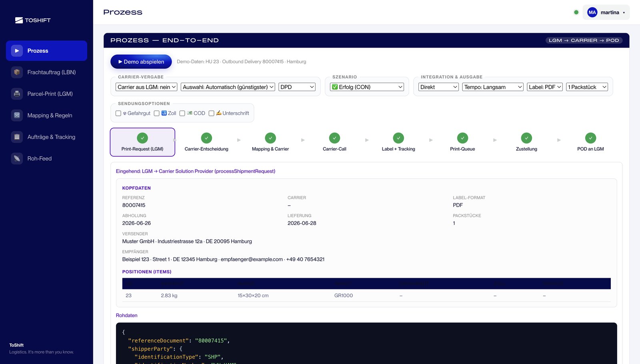Click Empfänger line Beispiel 123
The height and width of the screenshot is (364, 640).
[x=223, y=259]
